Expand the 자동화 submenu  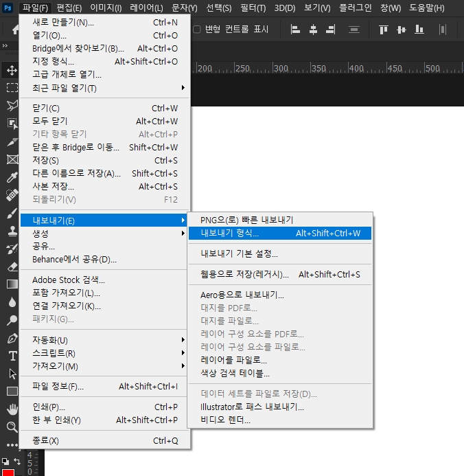(104, 340)
